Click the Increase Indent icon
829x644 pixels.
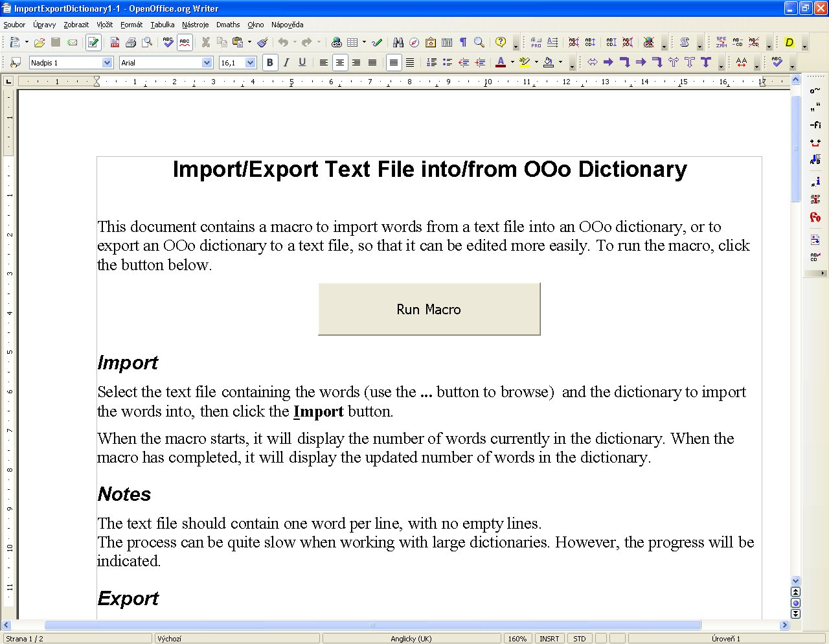coord(480,62)
